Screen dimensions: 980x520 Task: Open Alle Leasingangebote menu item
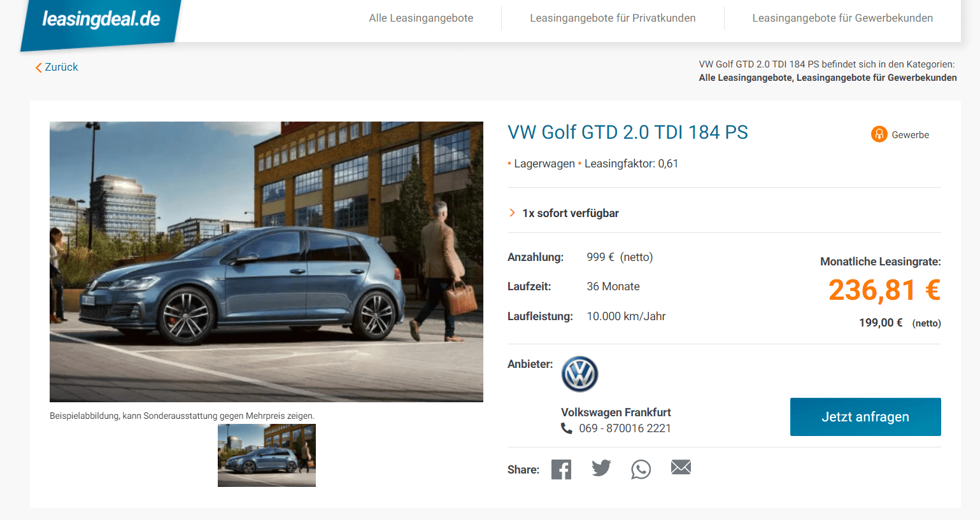click(421, 18)
